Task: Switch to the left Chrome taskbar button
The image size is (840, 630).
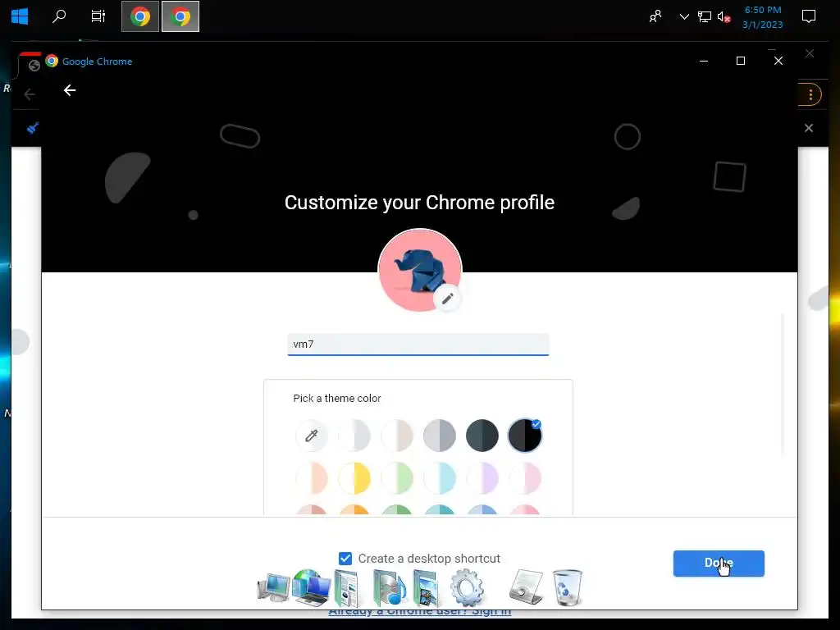Action: (x=140, y=16)
